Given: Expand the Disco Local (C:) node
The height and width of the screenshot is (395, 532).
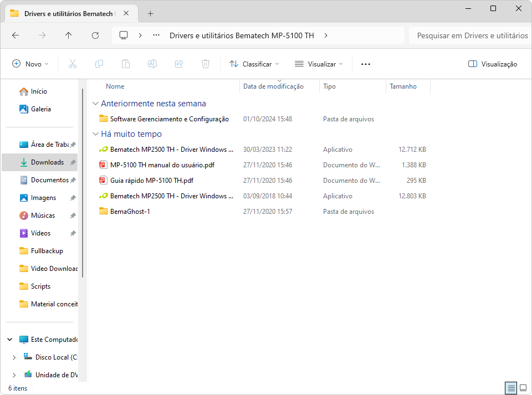Looking at the screenshot, I should (14, 357).
